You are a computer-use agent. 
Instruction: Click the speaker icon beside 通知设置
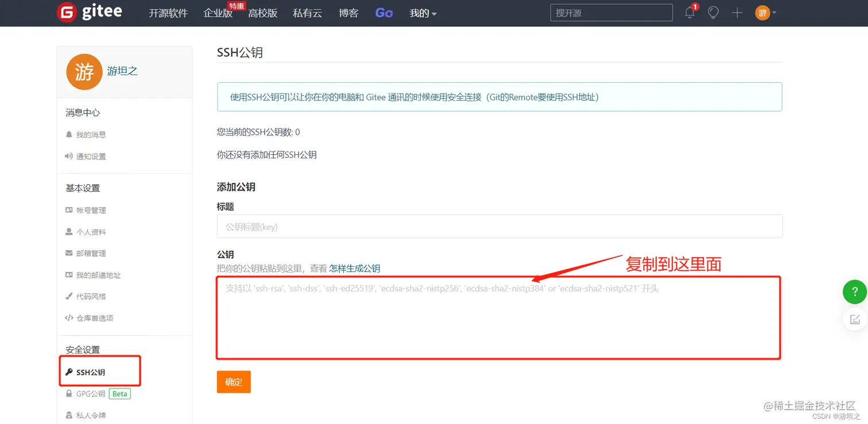(x=69, y=156)
